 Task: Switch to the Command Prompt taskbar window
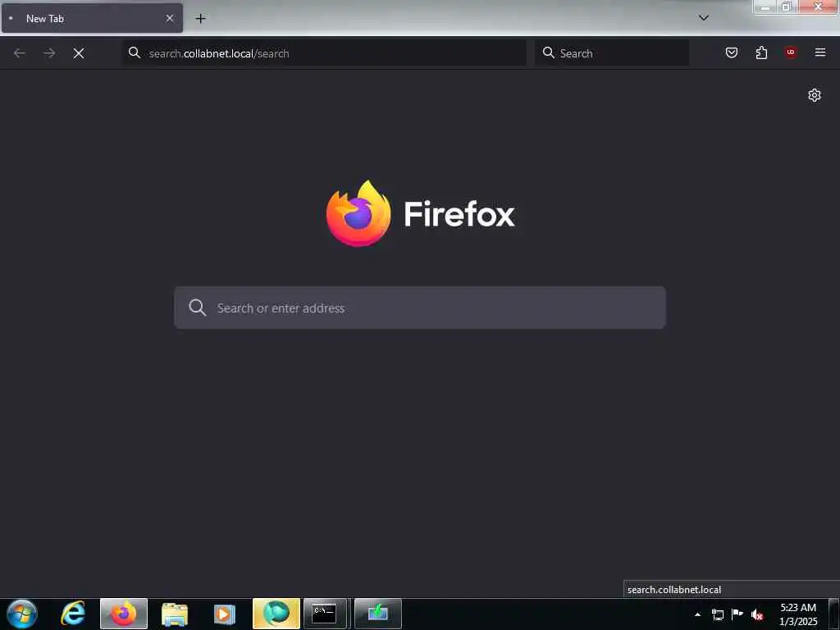tap(325, 614)
